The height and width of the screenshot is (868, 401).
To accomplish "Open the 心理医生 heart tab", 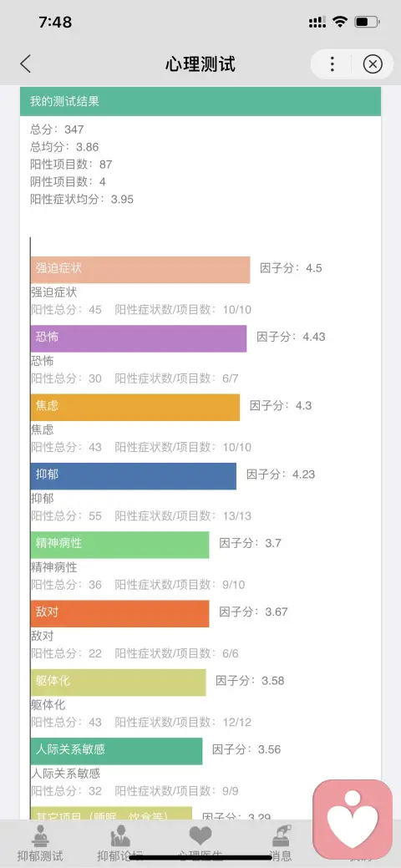I will click(x=200, y=843).
